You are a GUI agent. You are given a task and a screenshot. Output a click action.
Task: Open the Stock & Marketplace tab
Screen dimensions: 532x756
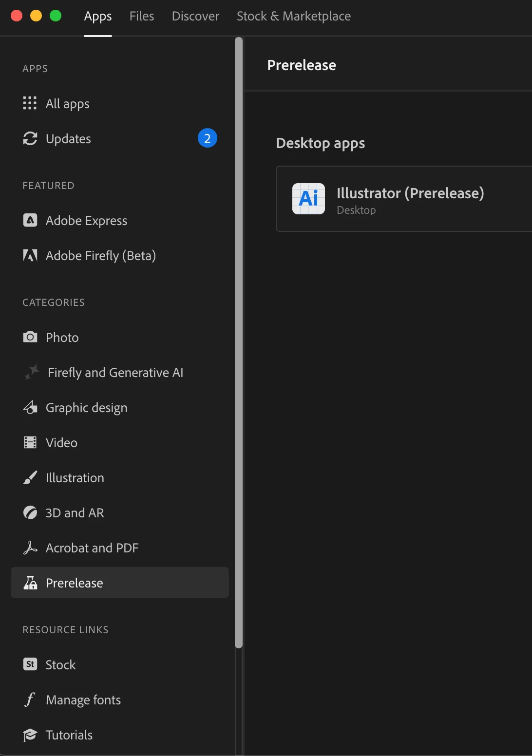click(x=294, y=16)
